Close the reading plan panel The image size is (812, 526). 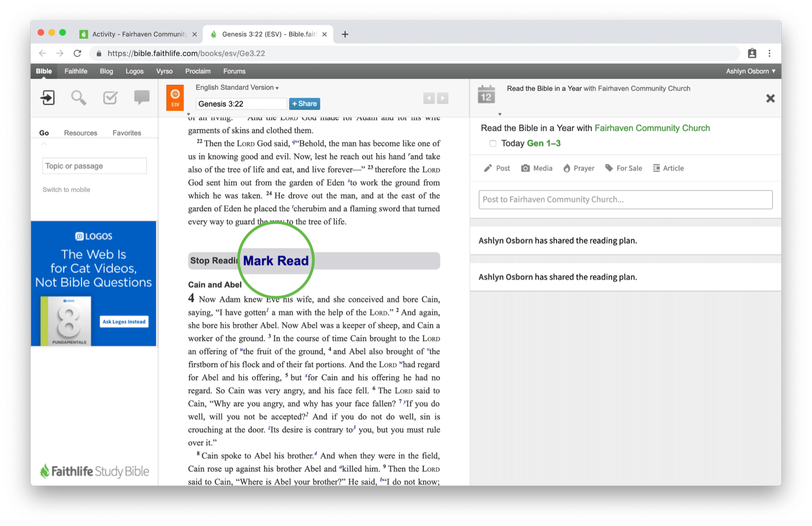[x=770, y=98]
